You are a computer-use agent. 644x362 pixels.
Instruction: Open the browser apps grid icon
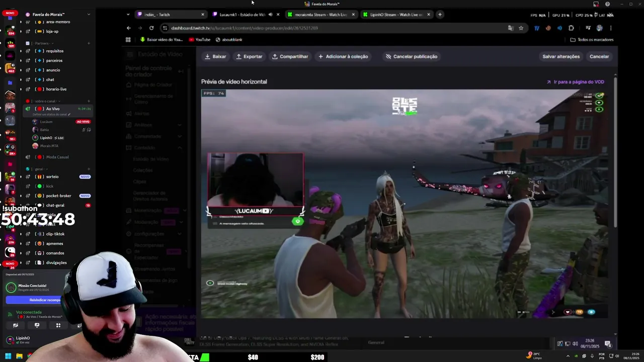pos(128,40)
